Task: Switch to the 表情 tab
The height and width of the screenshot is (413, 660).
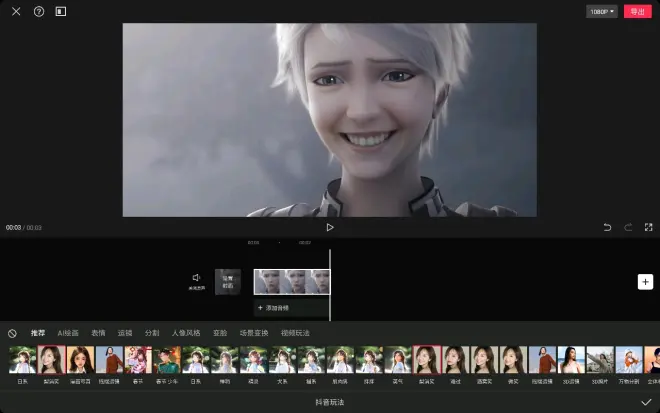Action: point(98,333)
